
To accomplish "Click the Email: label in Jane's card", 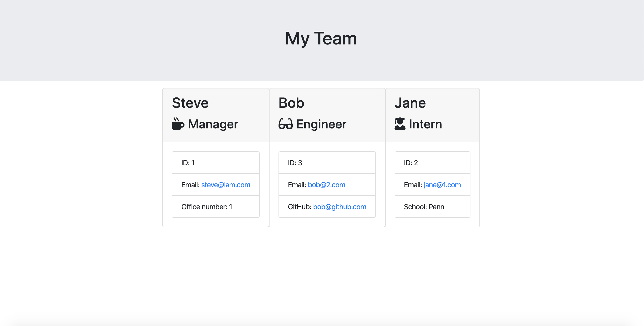I will [413, 185].
